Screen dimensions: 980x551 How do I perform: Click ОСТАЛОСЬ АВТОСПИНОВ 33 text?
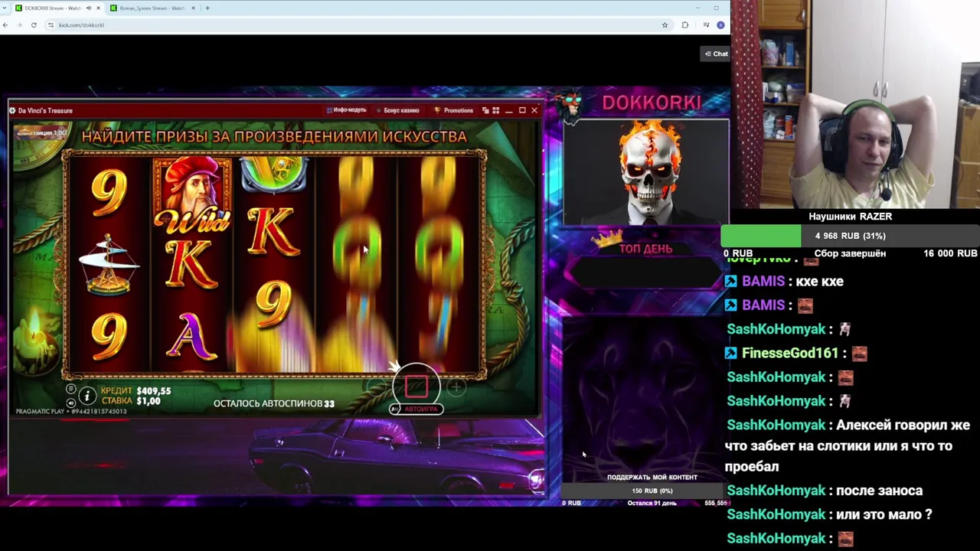point(273,403)
